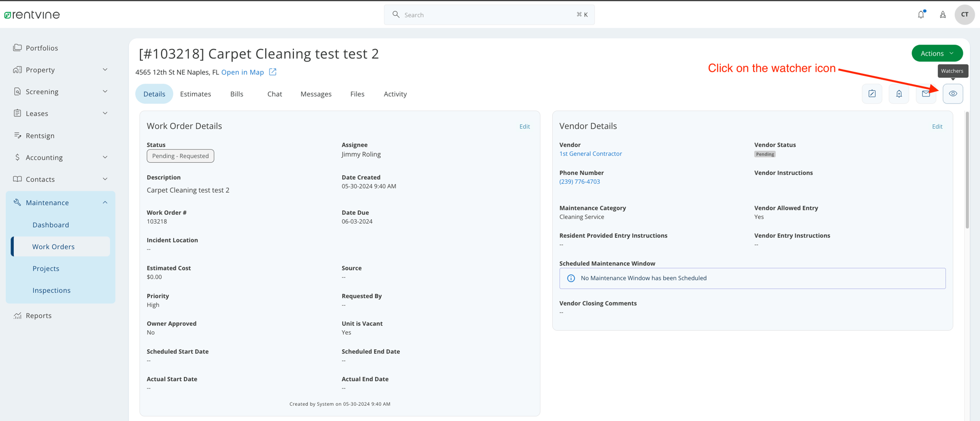The height and width of the screenshot is (421, 980).
Task: Click the page vertical scrollbar
Action: point(967,171)
